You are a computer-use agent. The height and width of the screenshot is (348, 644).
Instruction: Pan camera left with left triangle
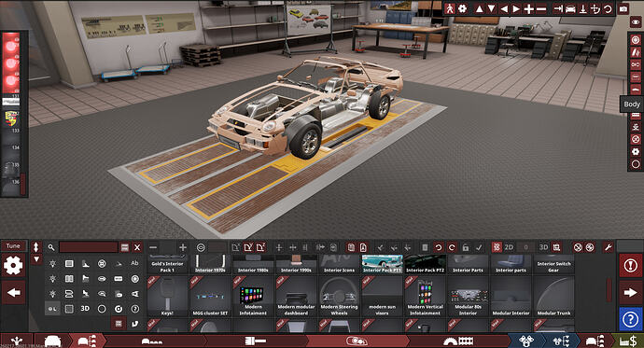(x=504, y=8)
